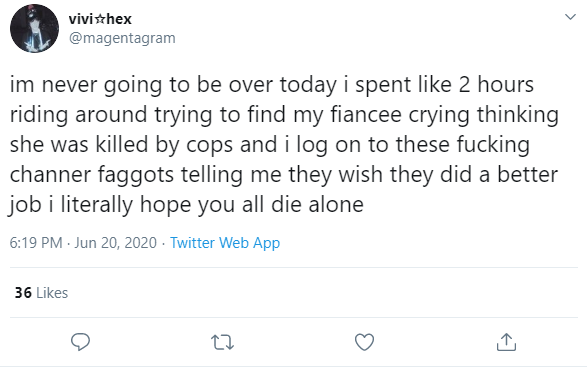
Task: Click the bold number 36 count
Action: (x=23, y=293)
